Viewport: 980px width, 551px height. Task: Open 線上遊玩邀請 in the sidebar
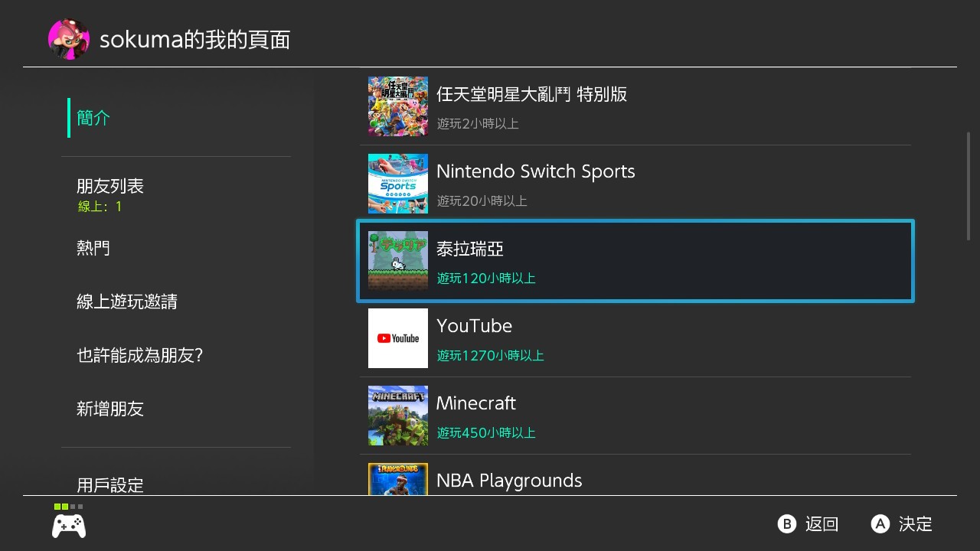(x=127, y=302)
